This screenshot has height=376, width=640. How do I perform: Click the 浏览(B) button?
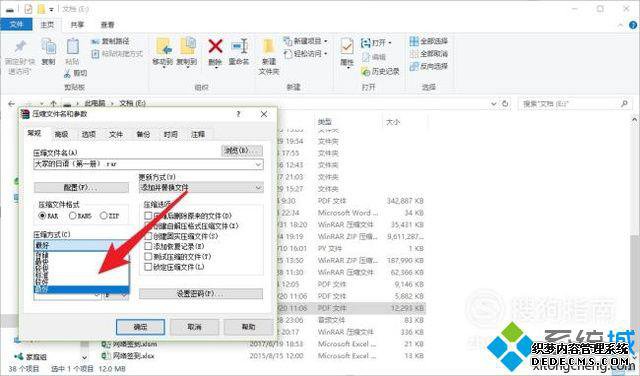(242, 151)
